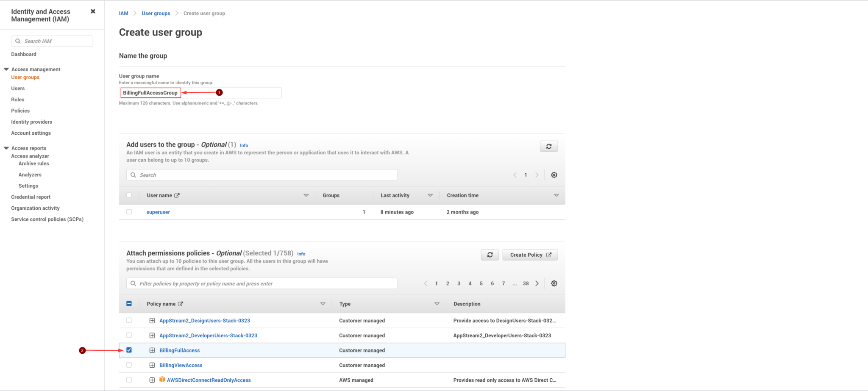The width and height of the screenshot is (868, 391).
Task: Uncheck the BillingFullAccess policy
Action: 129,350
